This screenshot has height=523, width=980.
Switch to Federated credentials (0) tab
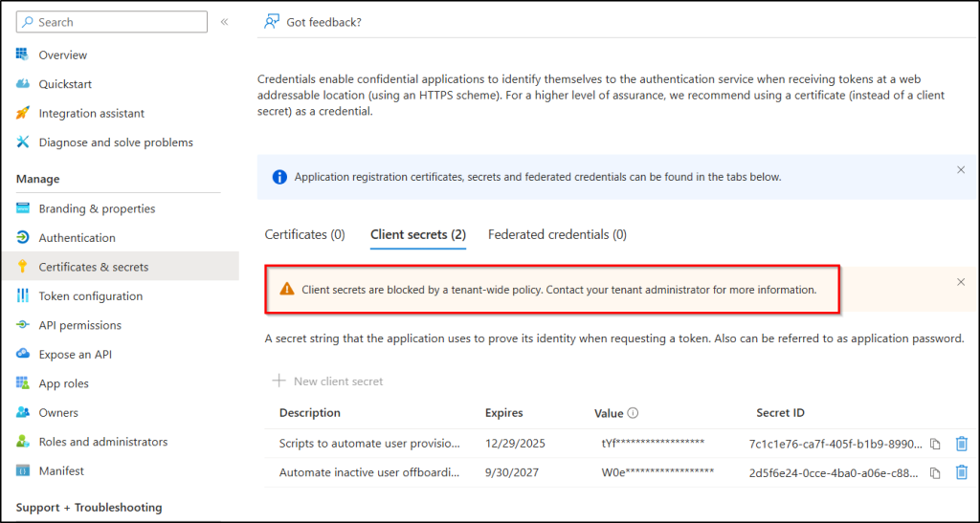coord(557,234)
